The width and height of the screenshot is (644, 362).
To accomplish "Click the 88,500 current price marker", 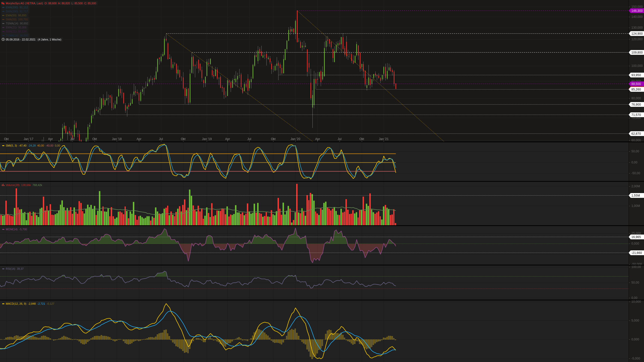I will (636, 84).
